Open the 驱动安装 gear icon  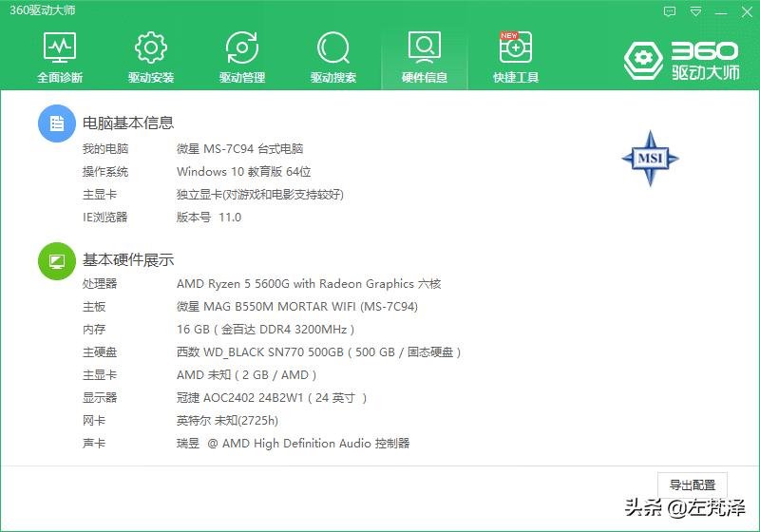coord(151,47)
